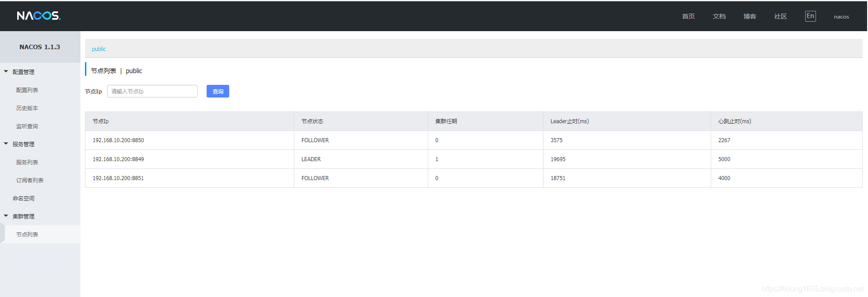Click the NACOS 1.1.3 version label

coord(40,47)
